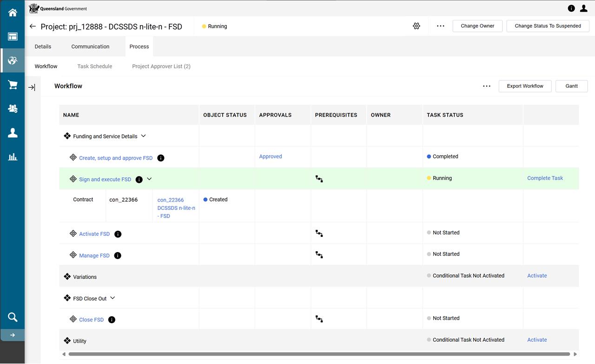Click the info icon next to Activate FSD
Viewport: 595px width, 364px height.
[118, 234]
